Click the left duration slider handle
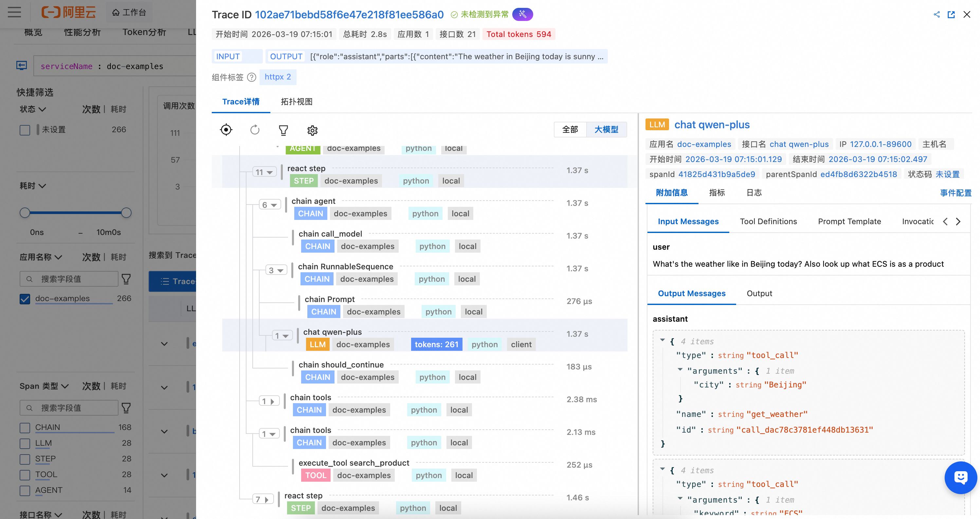 (25, 213)
